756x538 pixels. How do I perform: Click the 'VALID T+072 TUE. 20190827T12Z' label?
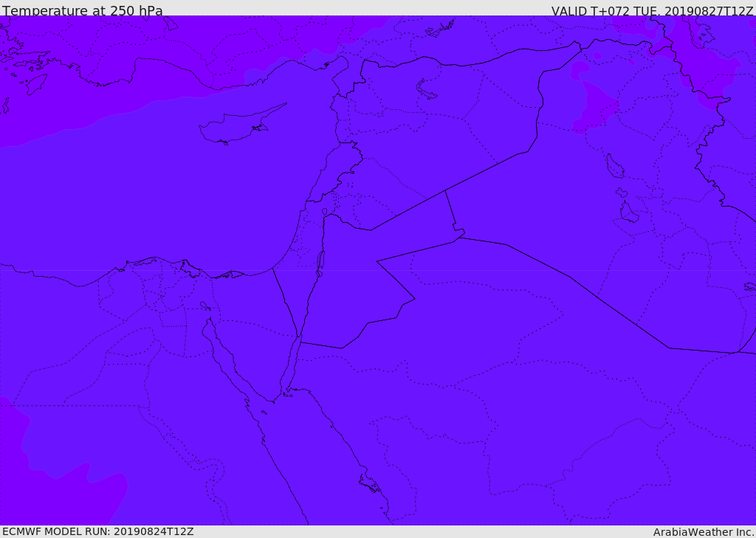pyautogui.click(x=652, y=11)
